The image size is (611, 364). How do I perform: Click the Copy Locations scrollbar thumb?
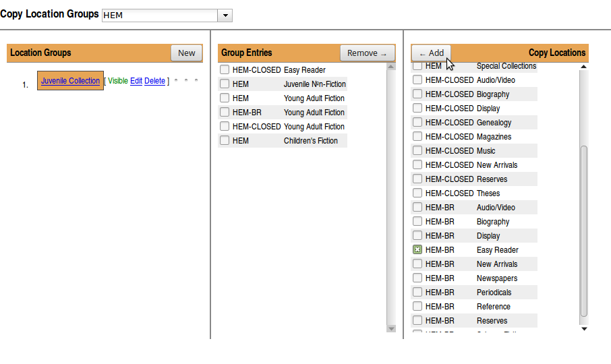584,231
